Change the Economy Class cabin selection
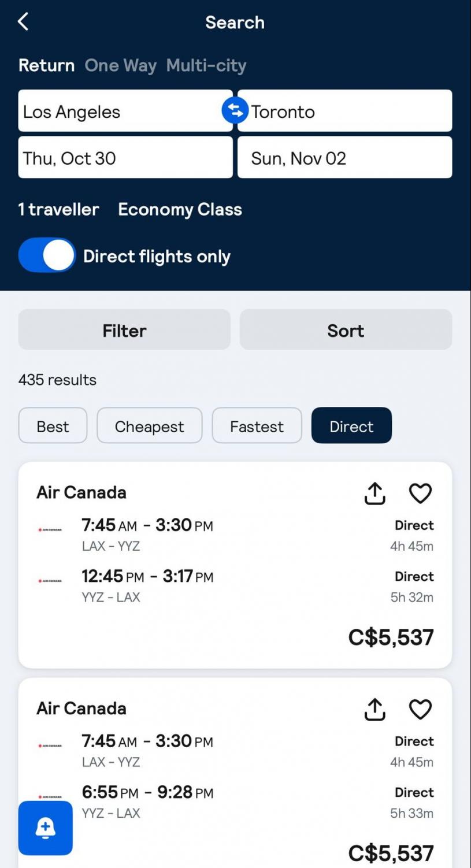 (x=180, y=209)
